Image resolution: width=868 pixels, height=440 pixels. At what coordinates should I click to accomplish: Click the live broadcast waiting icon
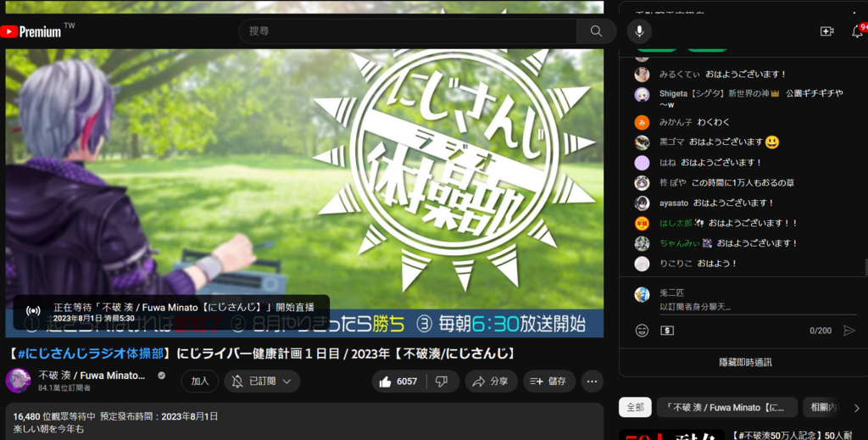33,312
